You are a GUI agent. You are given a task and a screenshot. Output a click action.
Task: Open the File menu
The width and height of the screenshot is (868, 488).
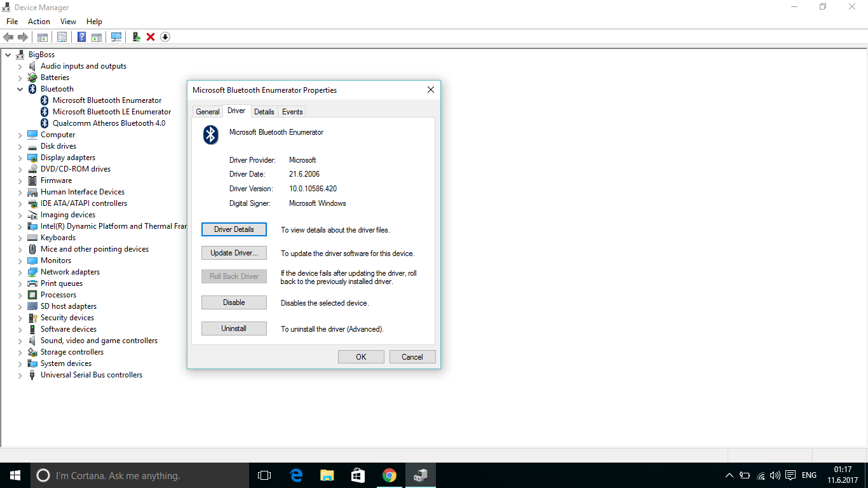click(12, 22)
